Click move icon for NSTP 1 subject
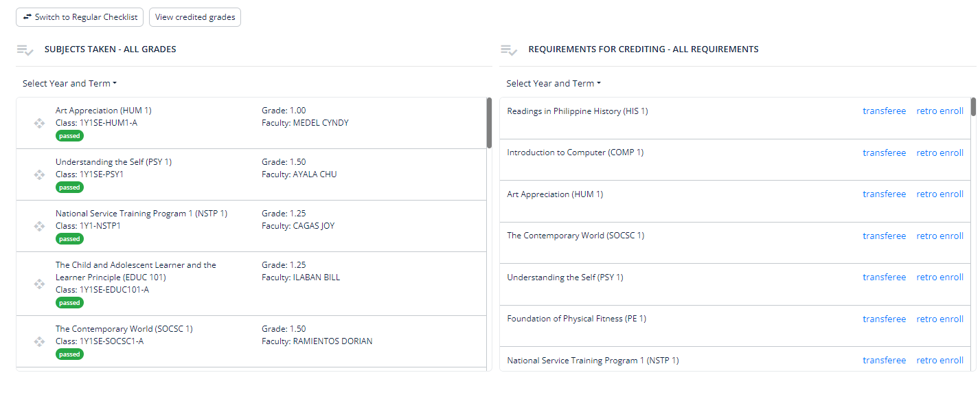The height and width of the screenshot is (397, 980). pos(39,226)
